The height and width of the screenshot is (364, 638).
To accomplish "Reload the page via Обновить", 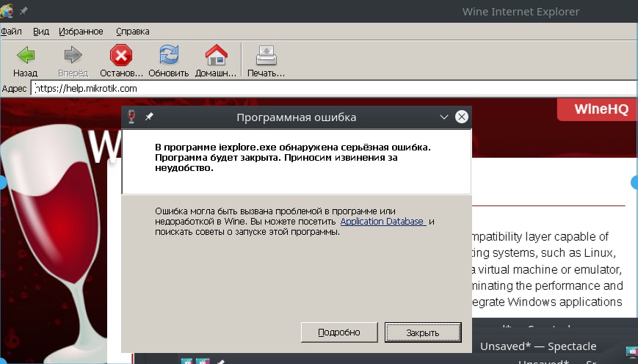I will (x=168, y=60).
